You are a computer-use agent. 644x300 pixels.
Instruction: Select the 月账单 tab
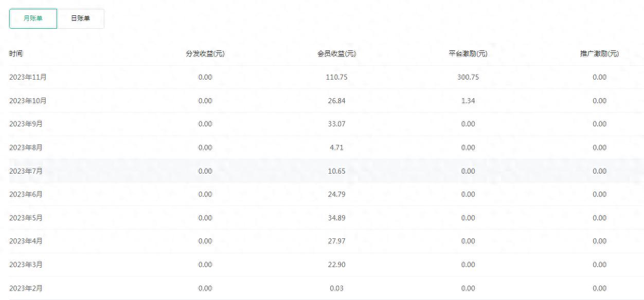pyautogui.click(x=33, y=18)
